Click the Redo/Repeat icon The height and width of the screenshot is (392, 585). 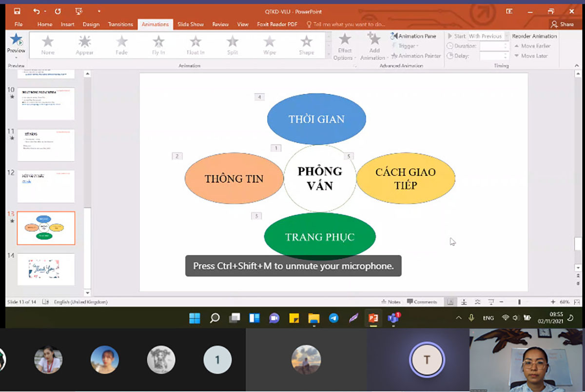58,11
